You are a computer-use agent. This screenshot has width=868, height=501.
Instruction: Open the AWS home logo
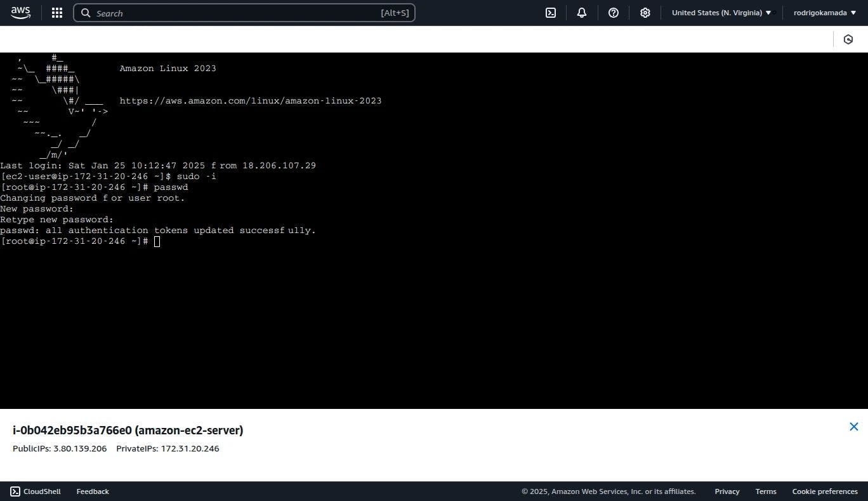pyautogui.click(x=20, y=13)
